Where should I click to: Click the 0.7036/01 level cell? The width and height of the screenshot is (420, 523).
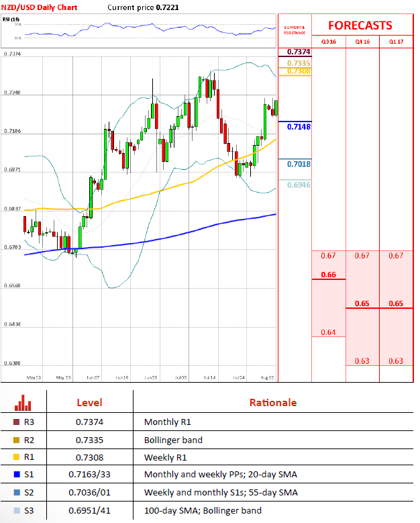coord(89,492)
